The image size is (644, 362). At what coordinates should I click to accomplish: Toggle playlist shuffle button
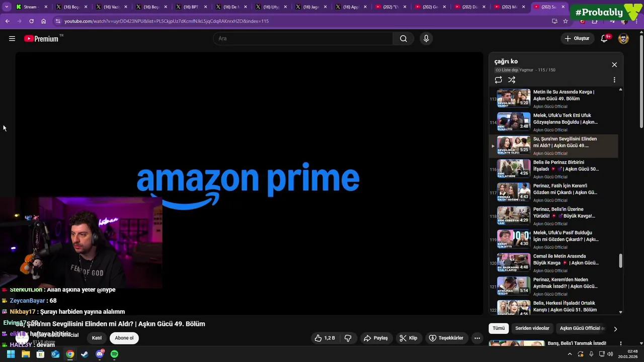[x=512, y=80]
